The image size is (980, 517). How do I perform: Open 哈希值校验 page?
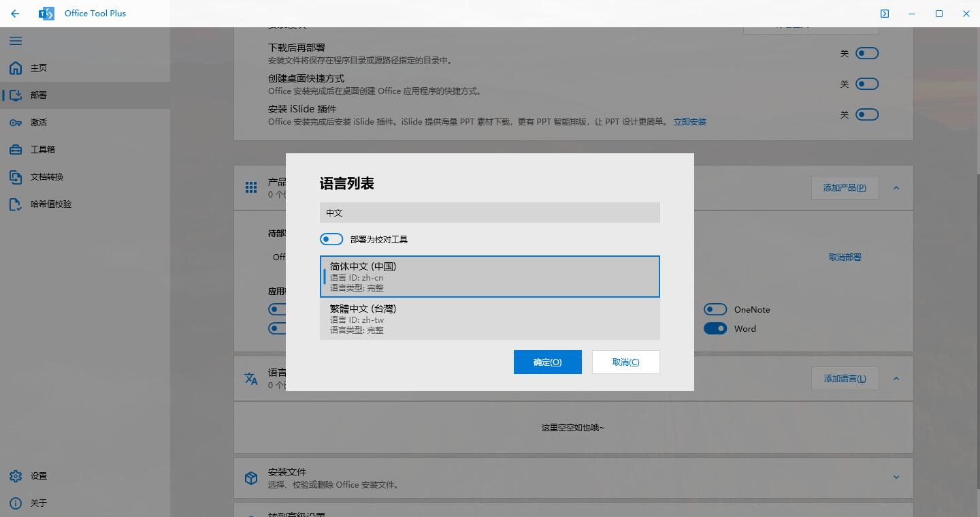point(85,204)
